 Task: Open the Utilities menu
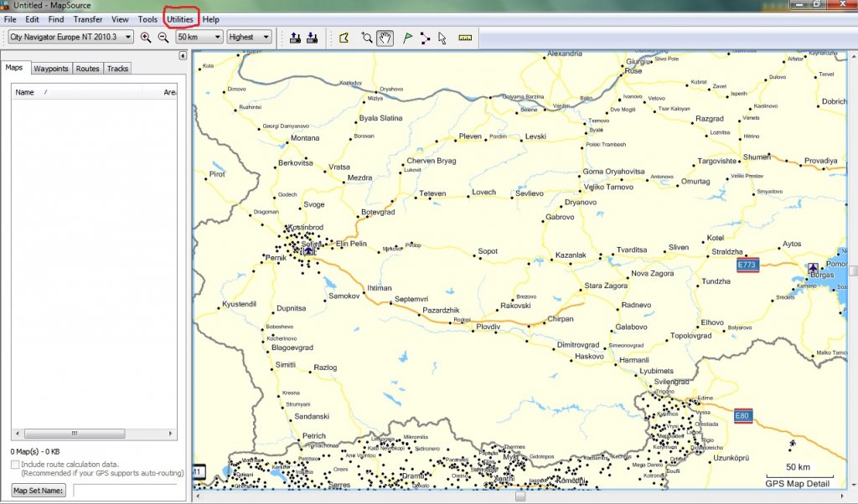click(x=180, y=18)
